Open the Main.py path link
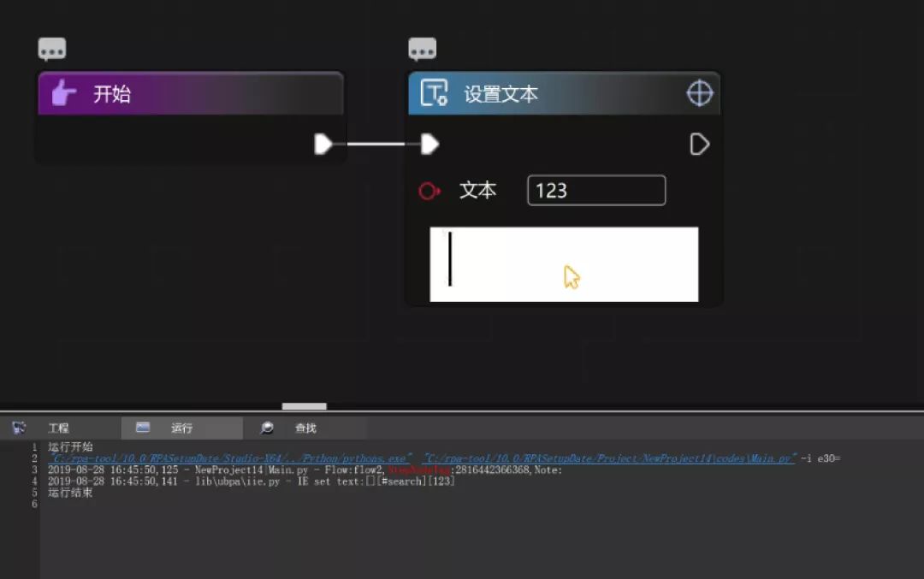 point(610,458)
